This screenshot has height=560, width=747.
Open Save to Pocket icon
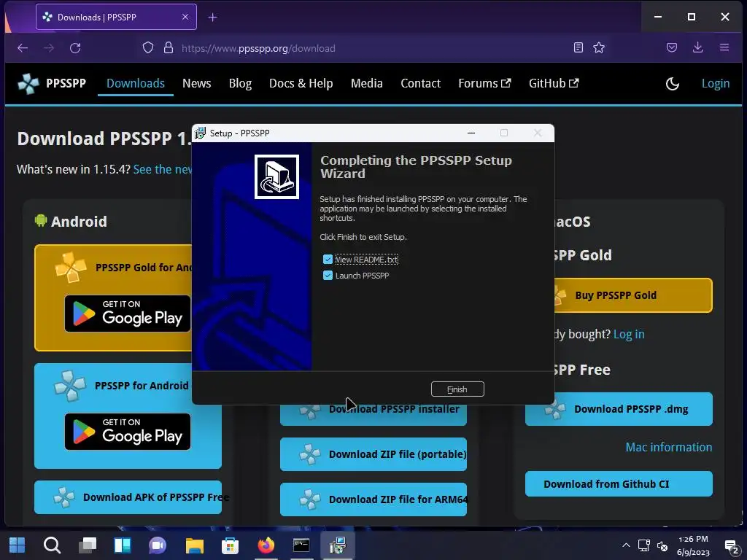(x=672, y=47)
